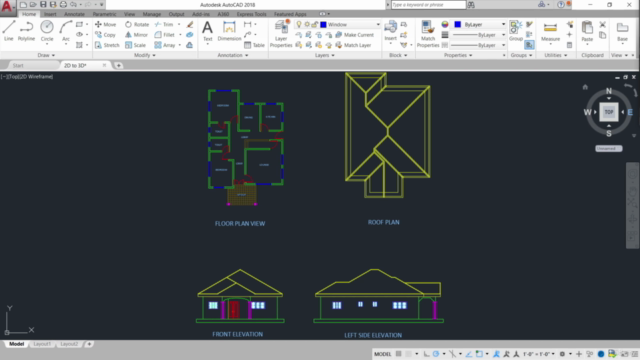Toggle snap mode in status bar

tap(409, 354)
